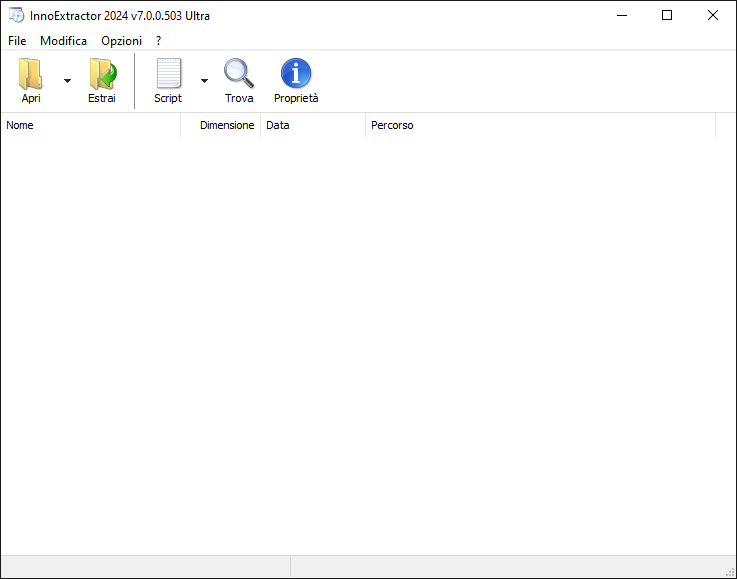This screenshot has width=737, height=579.
Task: Expand the Script dropdown arrow
Action: [204, 81]
